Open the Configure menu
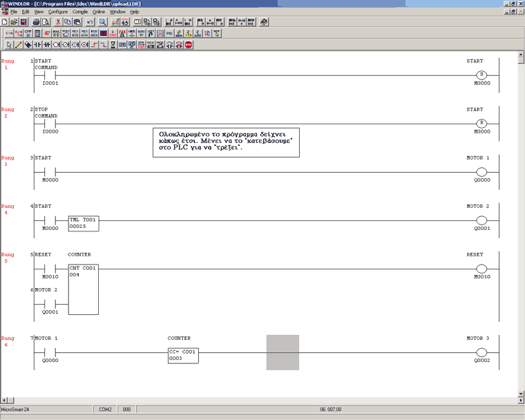The image size is (525, 420). (x=57, y=12)
